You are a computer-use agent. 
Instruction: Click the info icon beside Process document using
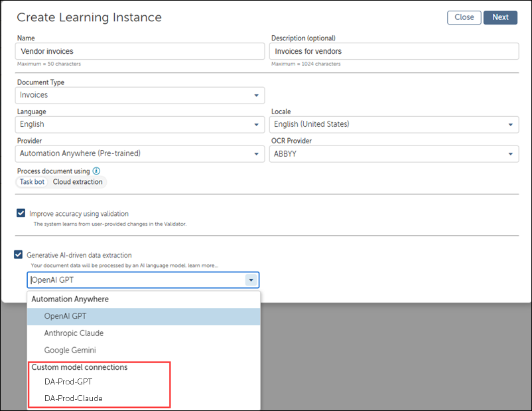pyautogui.click(x=96, y=171)
